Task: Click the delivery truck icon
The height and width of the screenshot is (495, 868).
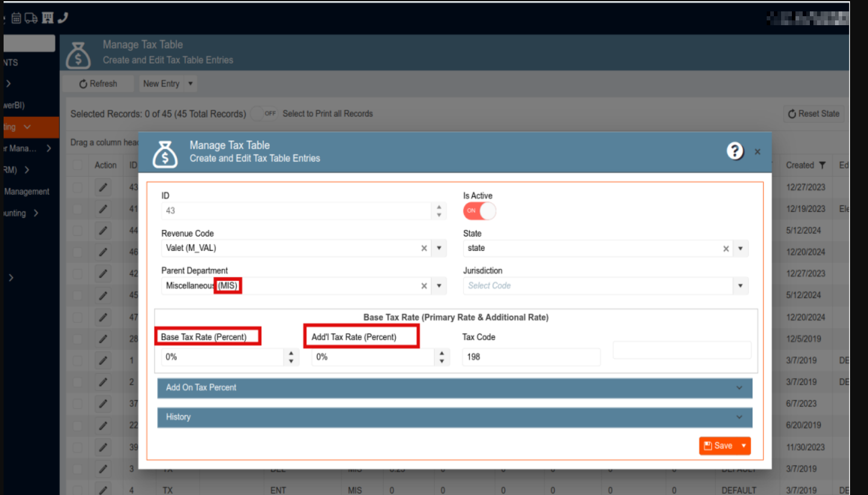Action: coord(31,19)
